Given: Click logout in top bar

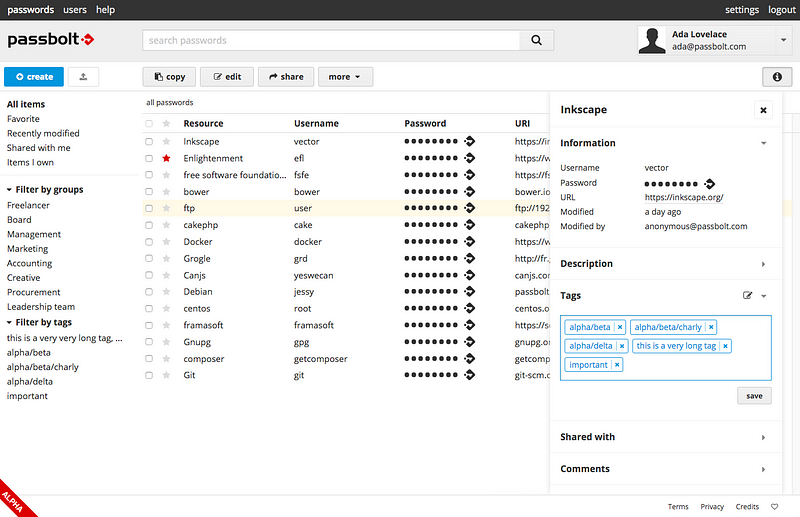Looking at the screenshot, I should pyautogui.click(x=782, y=10).
